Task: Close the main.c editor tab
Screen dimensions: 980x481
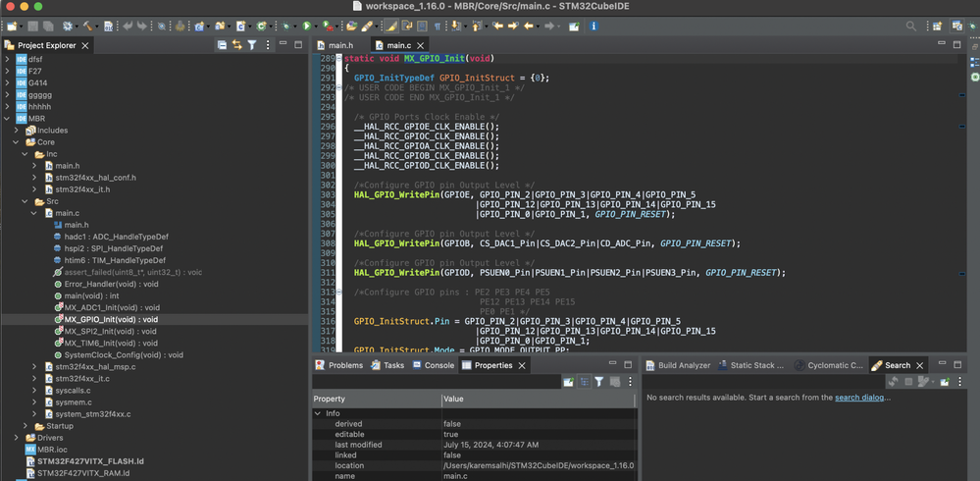Action: click(421, 46)
